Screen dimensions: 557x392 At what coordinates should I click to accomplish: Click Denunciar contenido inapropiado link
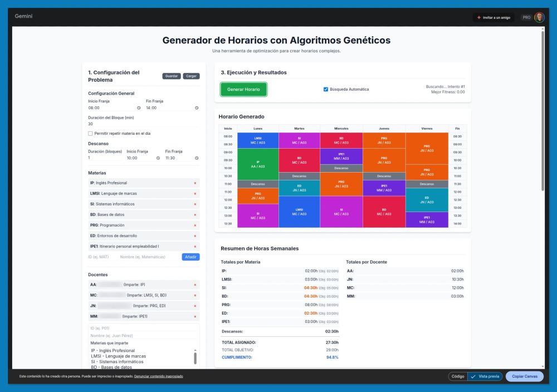pyautogui.click(x=158, y=376)
